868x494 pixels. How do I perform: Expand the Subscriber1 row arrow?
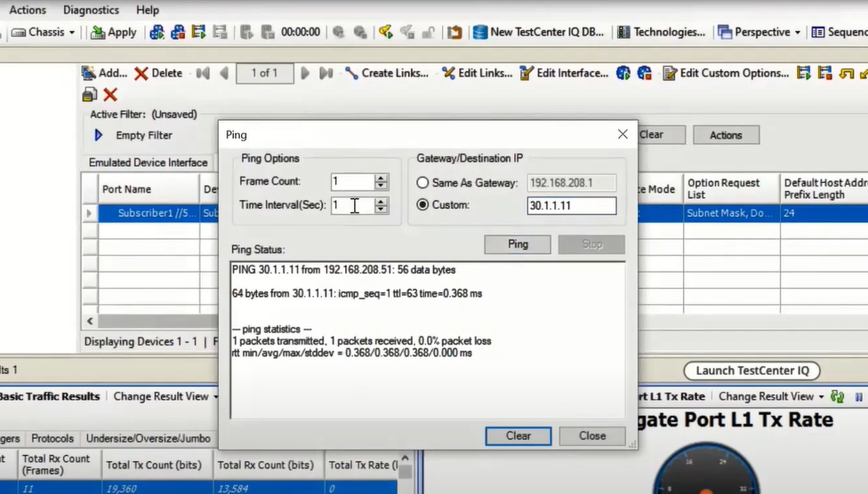[89, 213]
